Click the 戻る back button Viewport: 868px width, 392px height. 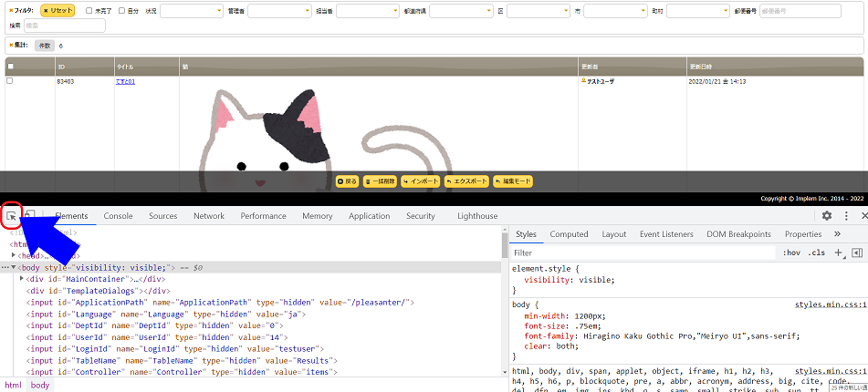[x=348, y=181]
